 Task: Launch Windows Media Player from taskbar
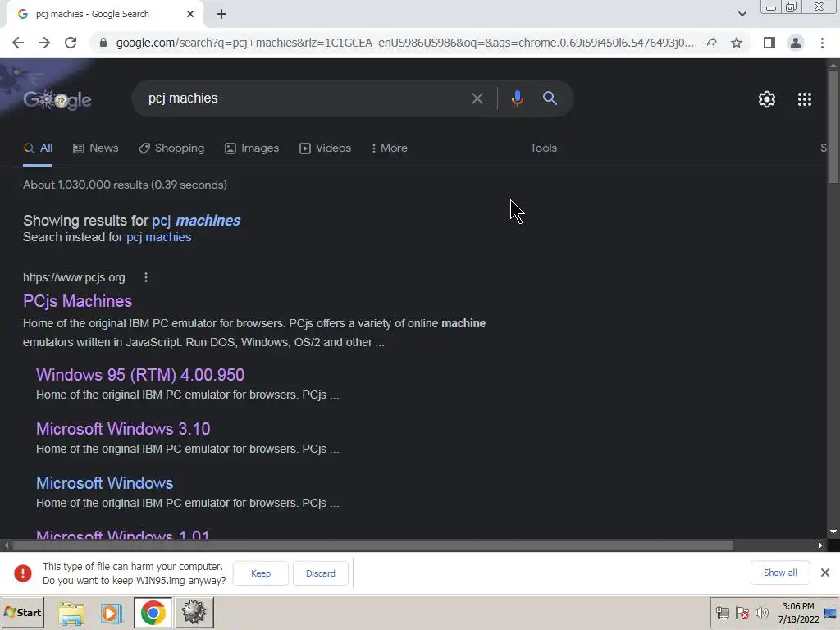pos(112,614)
